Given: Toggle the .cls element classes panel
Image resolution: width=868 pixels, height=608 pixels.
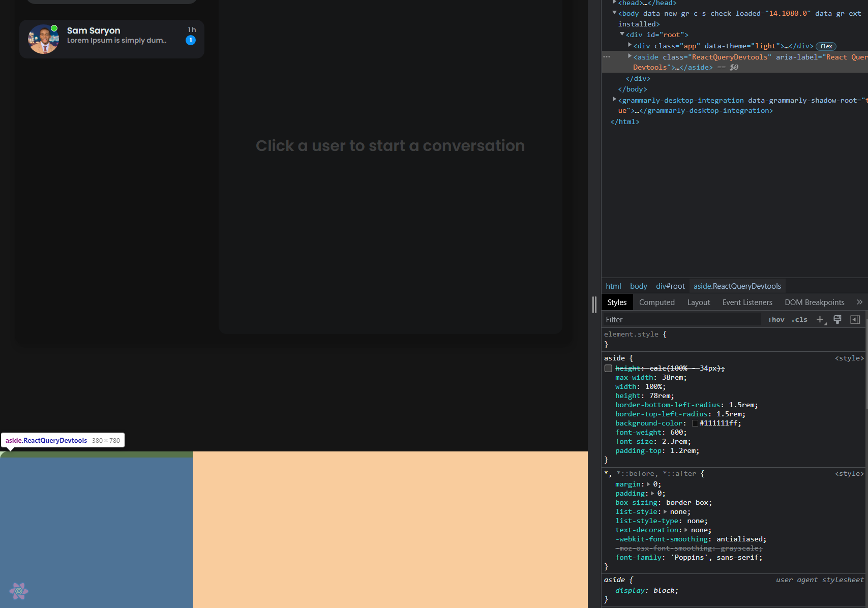Looking at the screenshot, I should pyautogui.click(x=799, y=319).
